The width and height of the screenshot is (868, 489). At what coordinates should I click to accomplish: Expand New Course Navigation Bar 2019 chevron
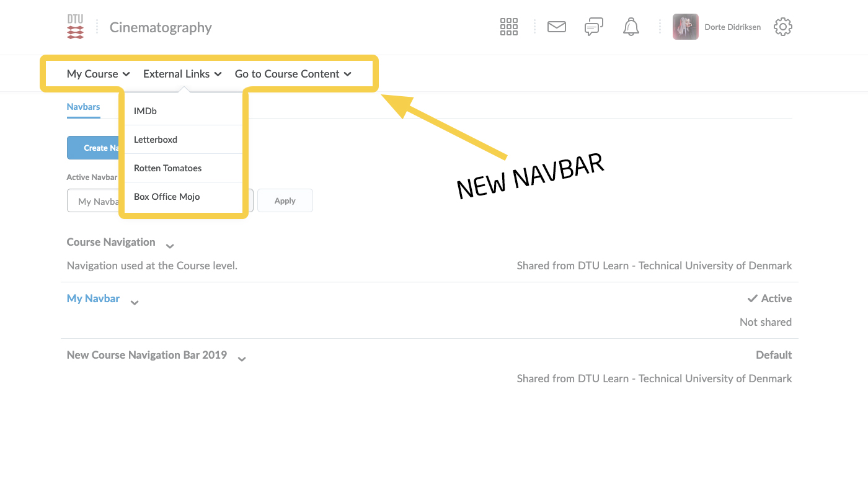(x=242, y=359)
